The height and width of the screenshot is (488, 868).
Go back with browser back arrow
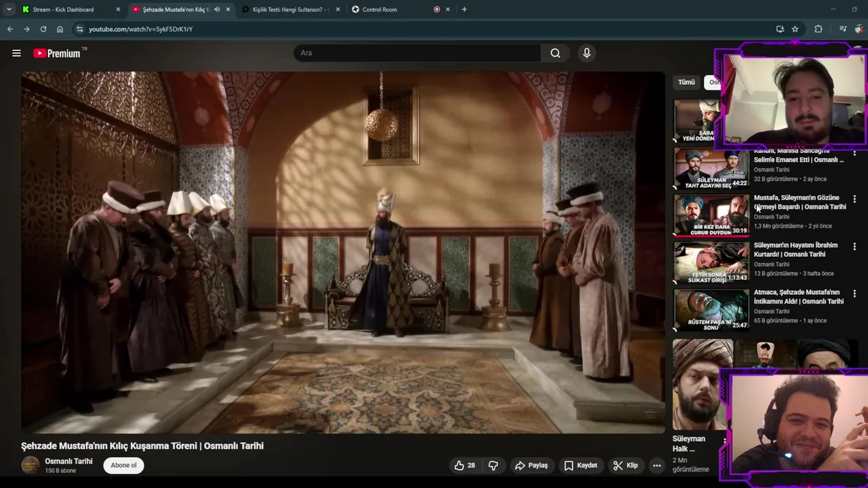coord(10,29)
